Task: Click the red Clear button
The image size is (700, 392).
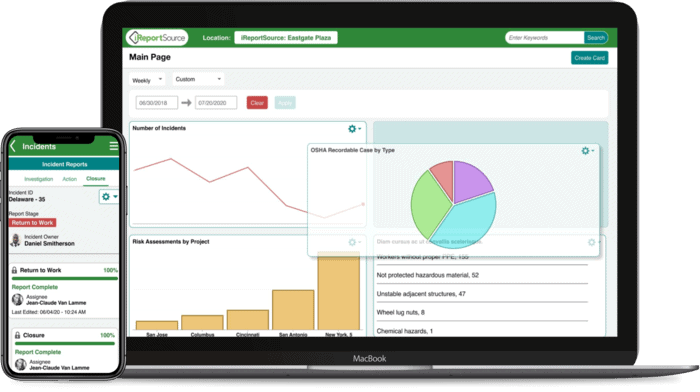Action: 257,103
